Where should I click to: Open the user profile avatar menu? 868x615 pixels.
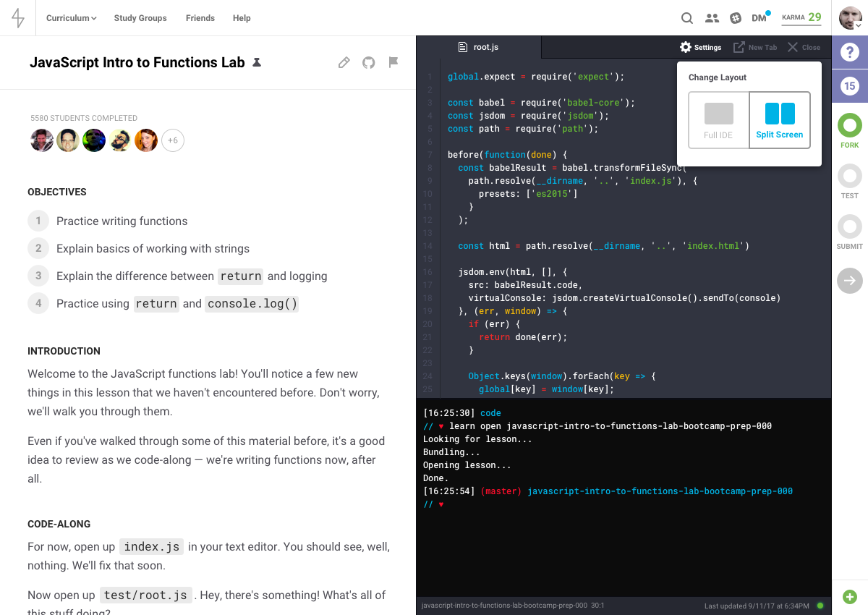point(851,18)
